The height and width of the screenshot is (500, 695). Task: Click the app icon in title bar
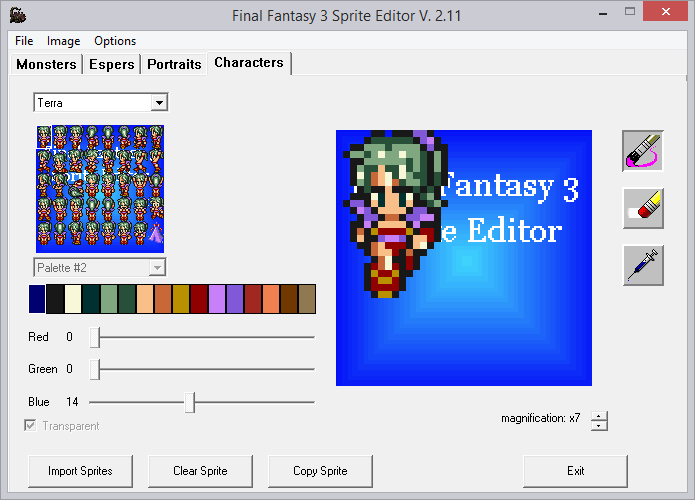(18, 15)
